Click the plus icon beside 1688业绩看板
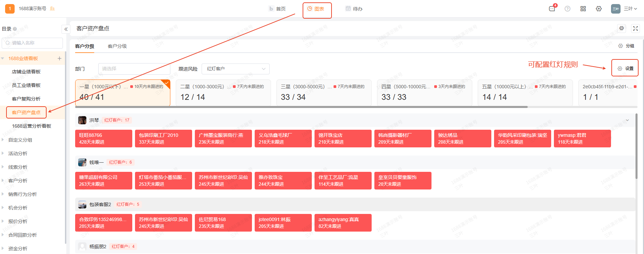Screen dimensions: 644x254 [x=60, y=58]
